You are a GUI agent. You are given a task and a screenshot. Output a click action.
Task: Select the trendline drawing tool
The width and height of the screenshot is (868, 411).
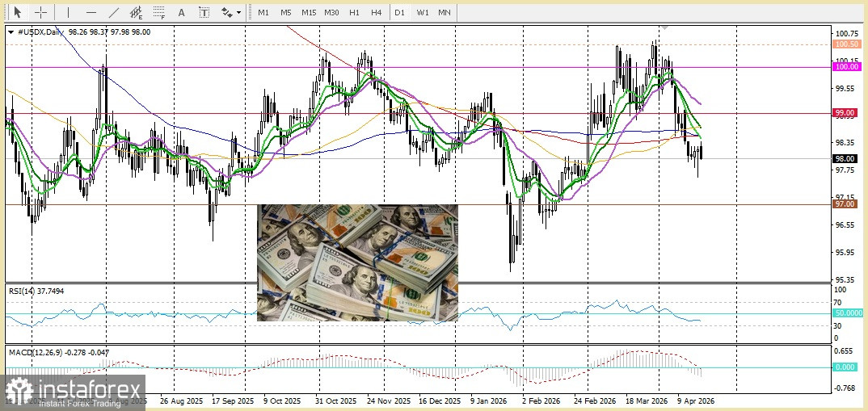coord(114,13)
